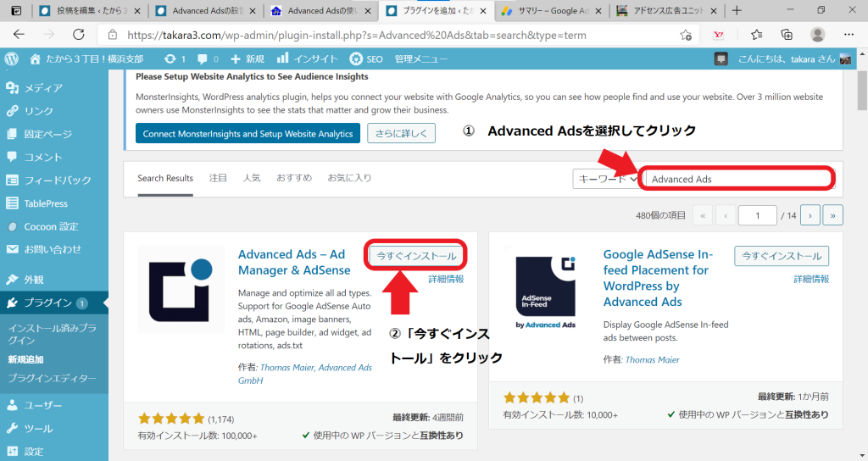
Task: Open 詳細情報 for Google AdSense In-feed plugin
Action: [811, 279]
